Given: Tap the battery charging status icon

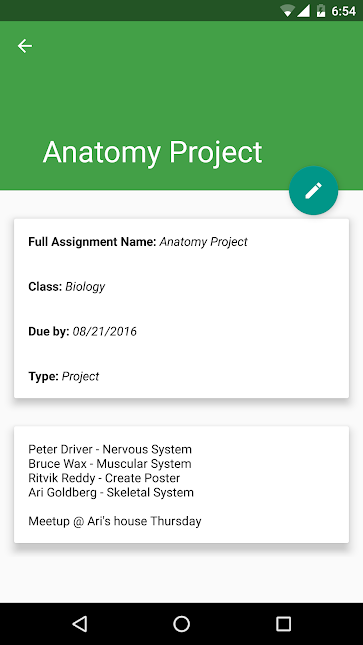Looking at the screenshot, I should (321, 11).
